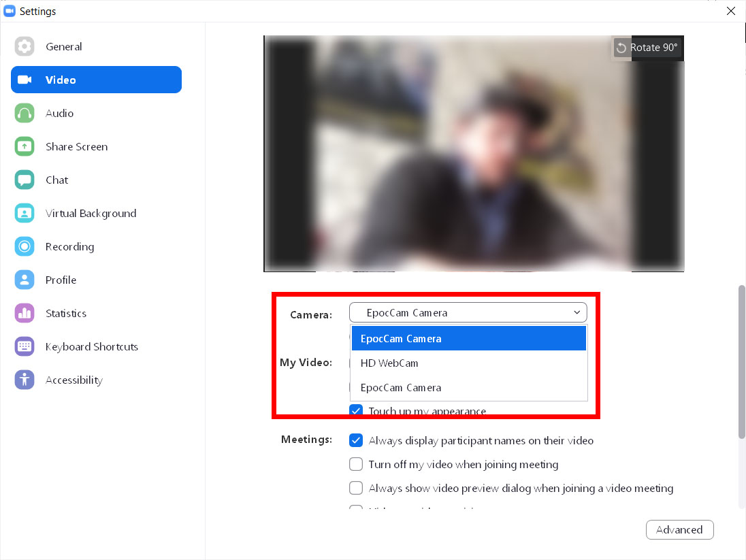Check Always show video preview dialog option
This screenshot has width=746, height=560.
pos(356,488)
